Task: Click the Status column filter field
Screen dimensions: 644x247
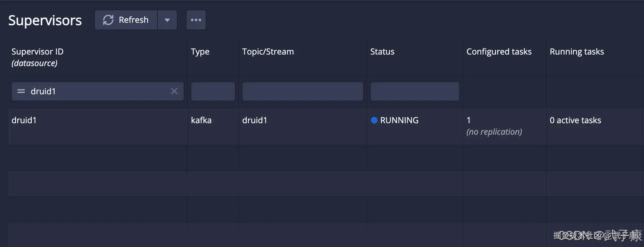Action: pos(415,91)
